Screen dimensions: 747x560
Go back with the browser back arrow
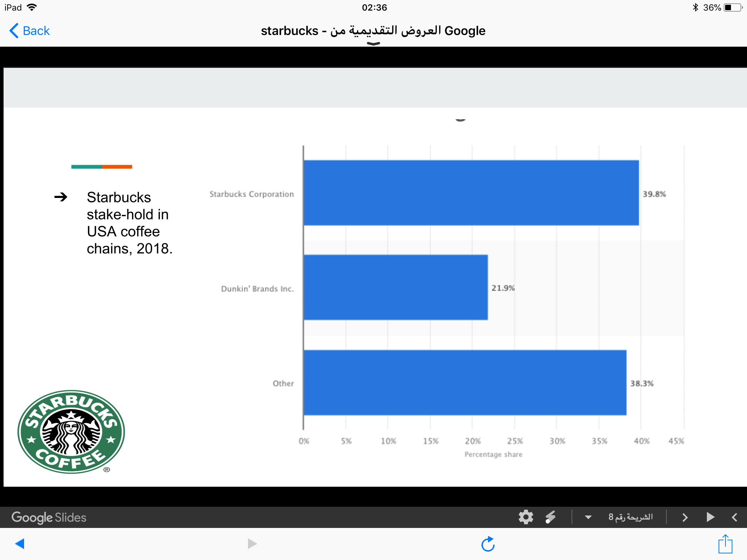point(20,544)
